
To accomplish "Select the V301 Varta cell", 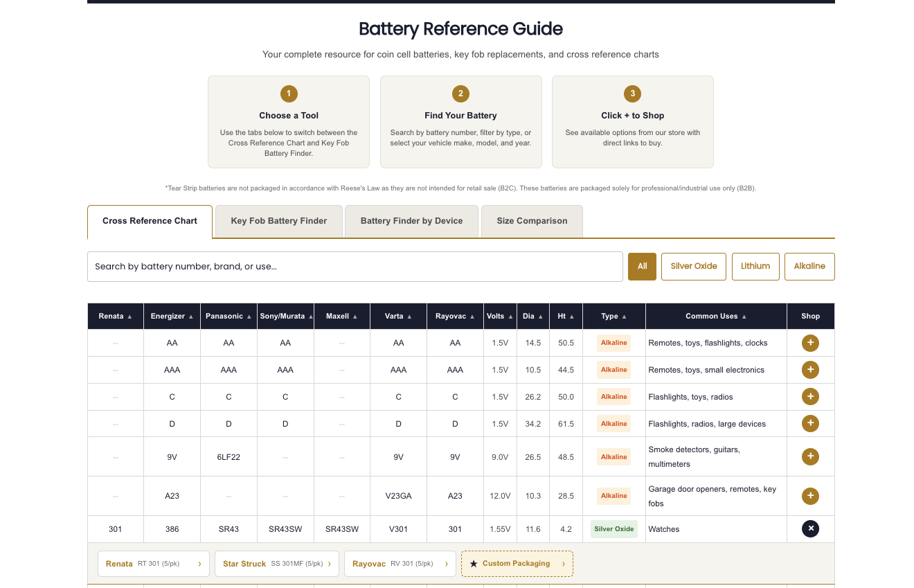I will [x=398, y=529].
